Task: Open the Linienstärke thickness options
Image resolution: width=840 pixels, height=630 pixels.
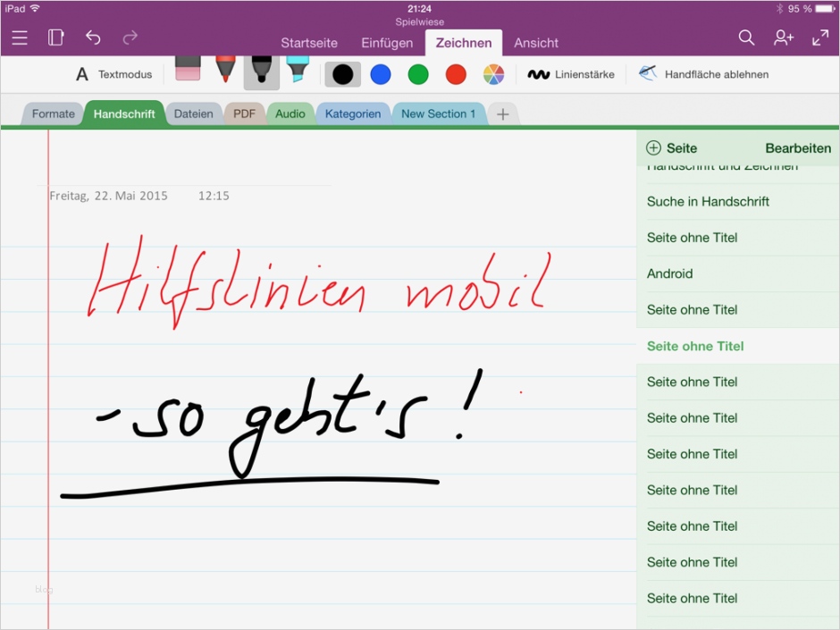Action: 571,74
